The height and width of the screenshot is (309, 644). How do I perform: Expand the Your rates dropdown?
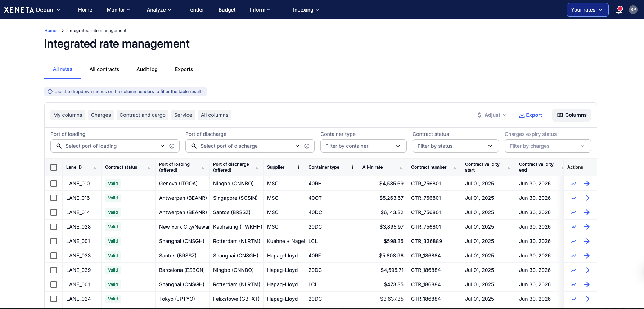(x=587, y=10)
